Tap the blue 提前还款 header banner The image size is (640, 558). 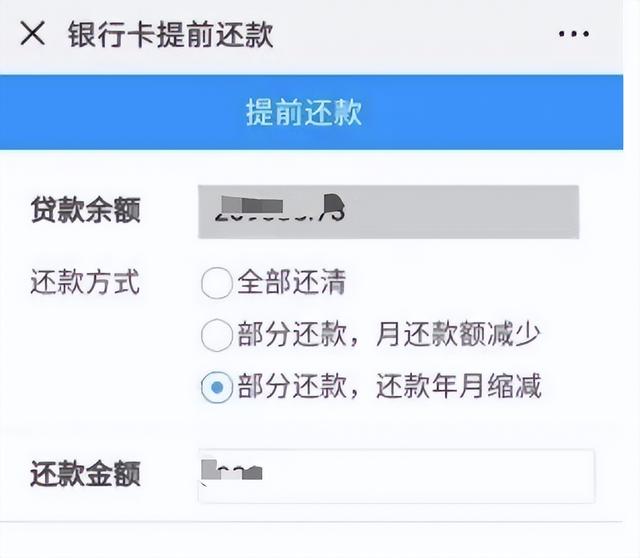click(x=311, y=112)
